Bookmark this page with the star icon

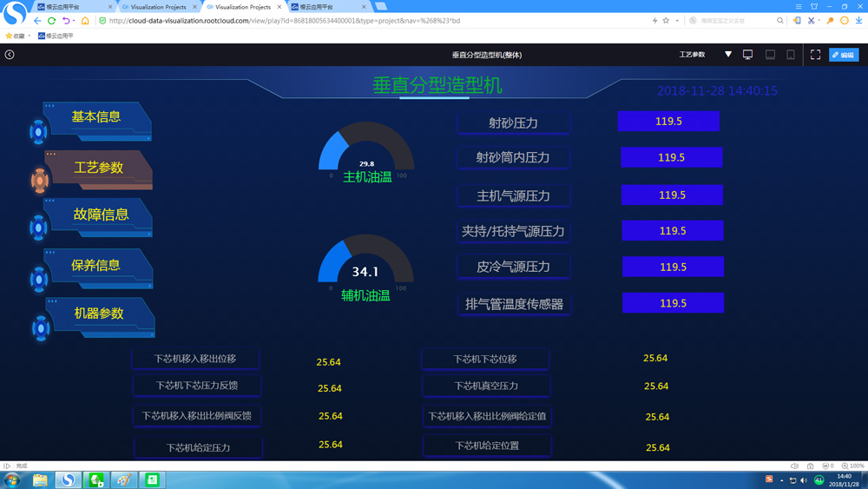click(666, 21)
